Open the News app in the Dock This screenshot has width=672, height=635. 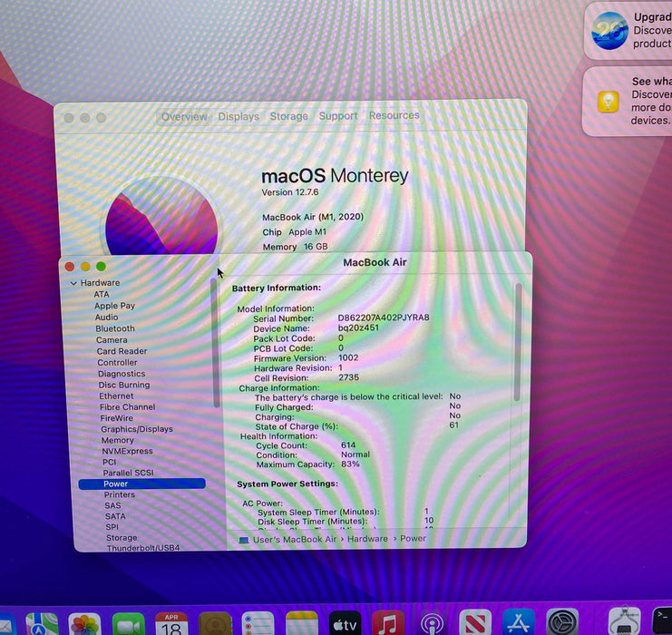tap(475, 622)
